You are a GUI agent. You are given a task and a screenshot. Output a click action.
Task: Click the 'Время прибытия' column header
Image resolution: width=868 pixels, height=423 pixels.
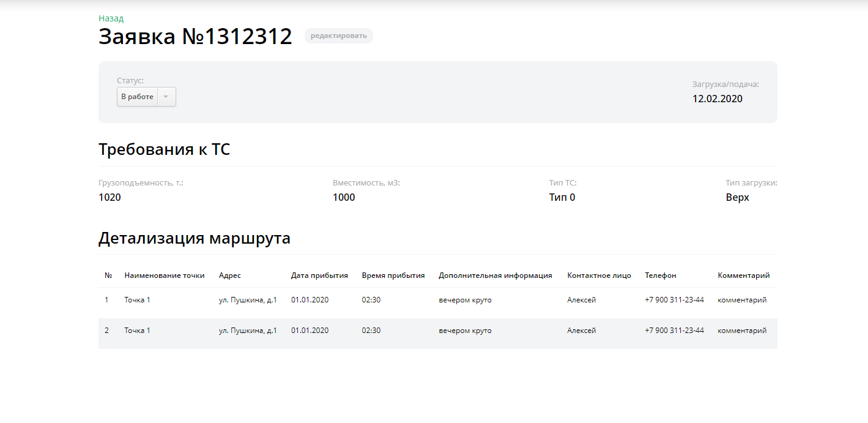coord(393,275)
